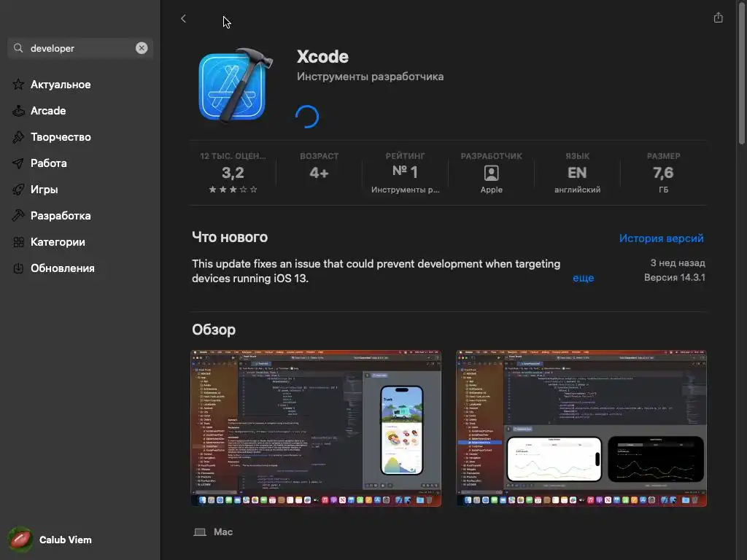
Task: Expand release notes with еще
Action: tap(583, 278)
